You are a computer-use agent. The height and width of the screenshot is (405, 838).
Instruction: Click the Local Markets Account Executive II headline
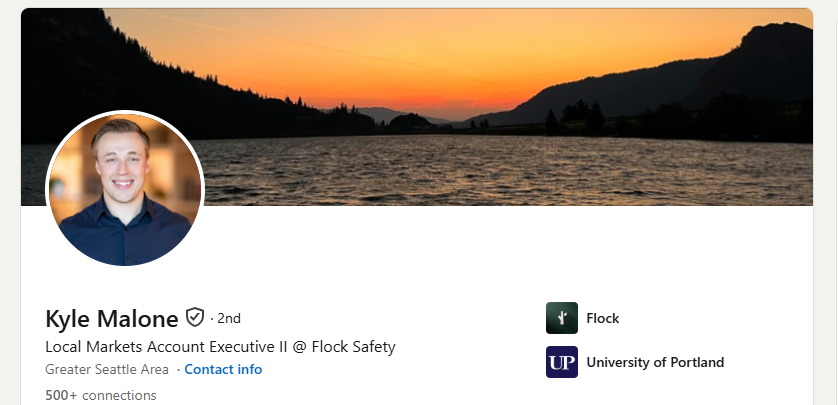tap(167, 347)
